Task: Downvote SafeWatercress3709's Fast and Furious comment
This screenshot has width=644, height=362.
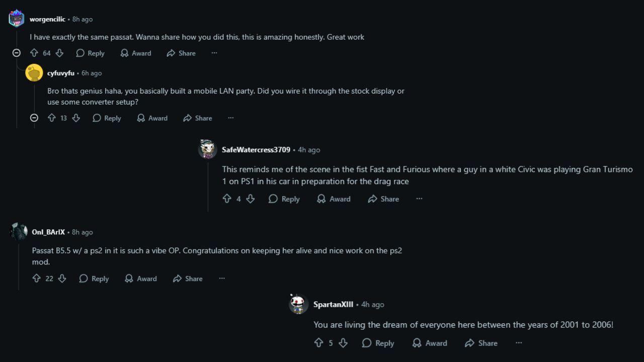Action: [251, 199]
